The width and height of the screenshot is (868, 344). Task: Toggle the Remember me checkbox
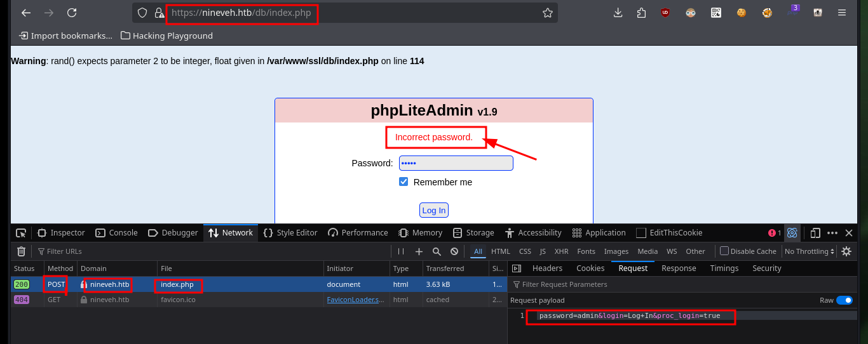403,182
